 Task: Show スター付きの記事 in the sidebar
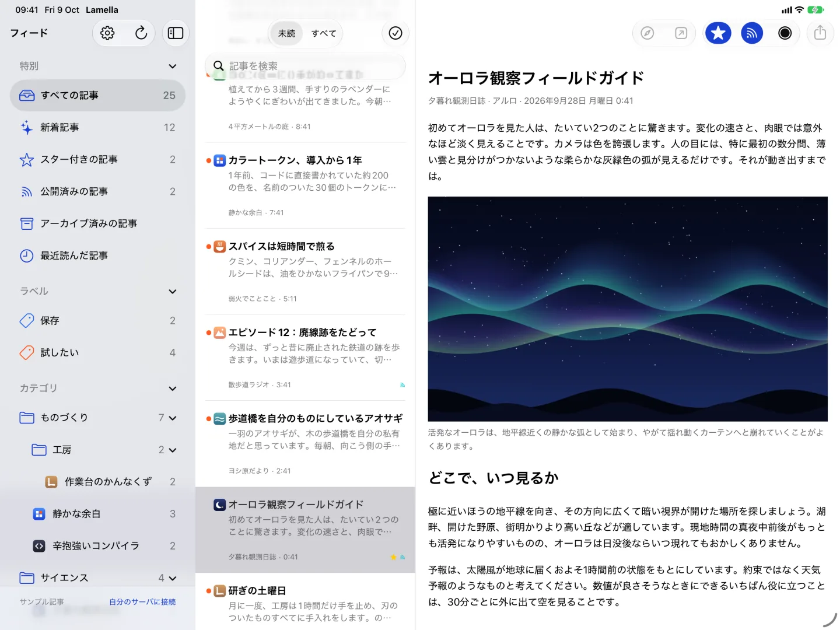pyautogui.click(x=98, y=159)
